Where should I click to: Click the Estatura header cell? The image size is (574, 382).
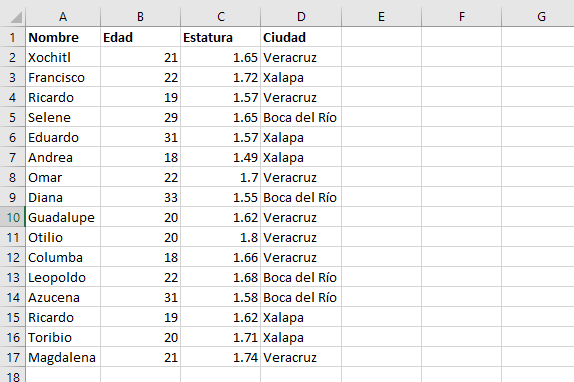221,37
